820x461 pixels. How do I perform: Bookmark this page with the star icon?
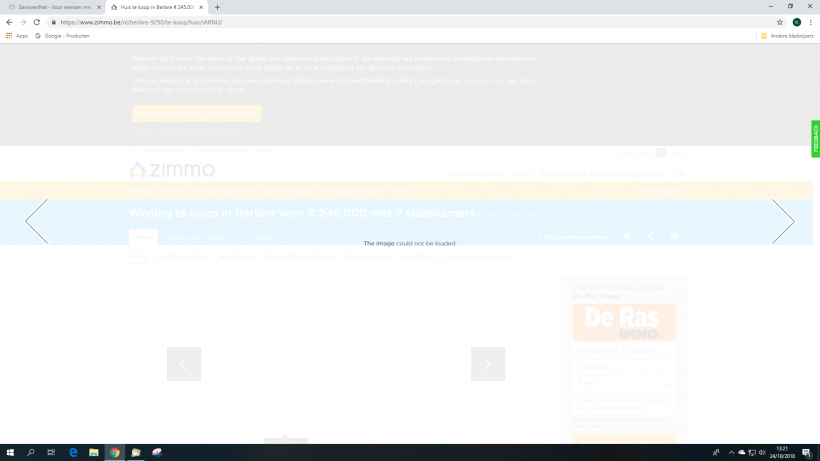coord(780,21)
